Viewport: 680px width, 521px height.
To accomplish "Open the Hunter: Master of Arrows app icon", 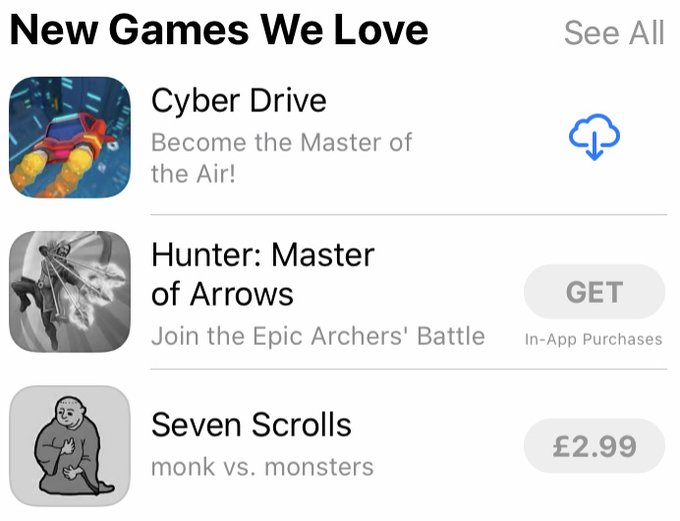I will (x=69, y=292).
